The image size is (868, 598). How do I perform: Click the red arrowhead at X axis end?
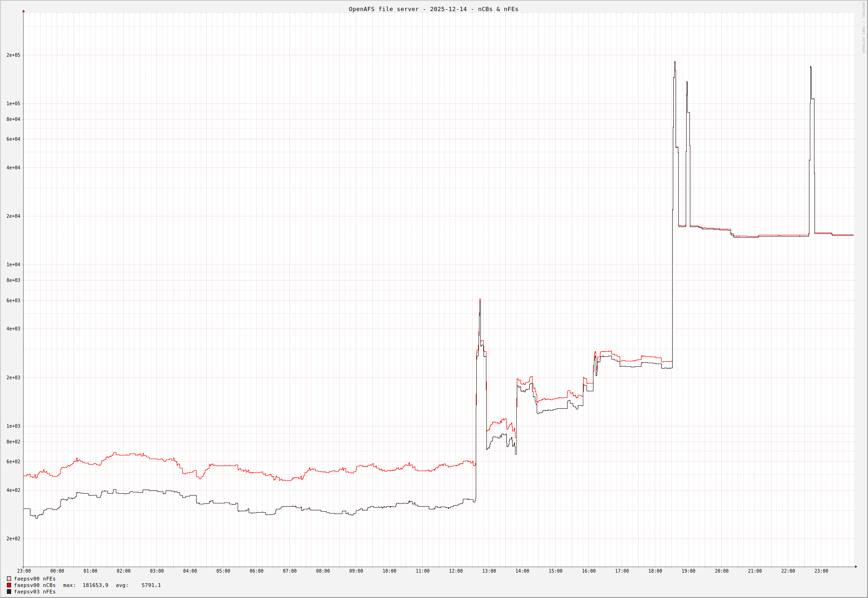(856, 567)
